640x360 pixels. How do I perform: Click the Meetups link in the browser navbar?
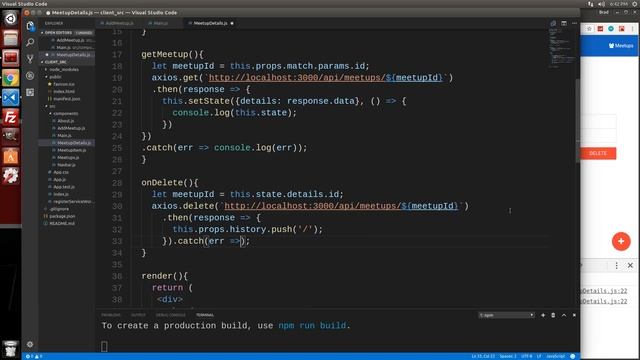621,46
